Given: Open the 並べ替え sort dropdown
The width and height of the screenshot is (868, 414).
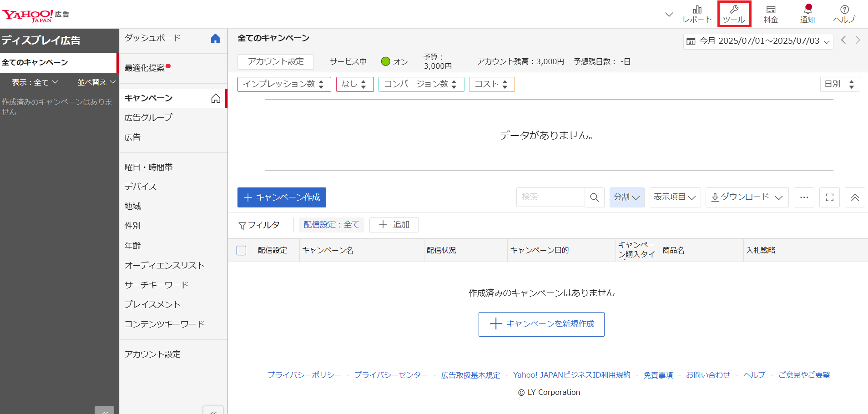Looking at the screenshot, I should [96, 82].
